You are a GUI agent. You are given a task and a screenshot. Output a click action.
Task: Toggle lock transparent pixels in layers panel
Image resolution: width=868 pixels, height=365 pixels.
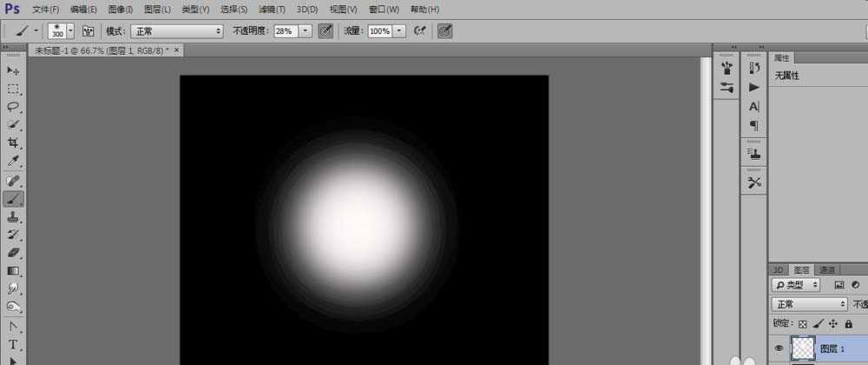(x=803, y=323)
